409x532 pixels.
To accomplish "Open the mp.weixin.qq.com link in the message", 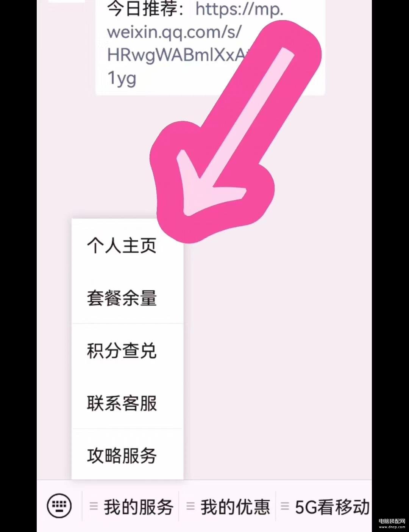I will pyautogui.click(x=195, y=44).
